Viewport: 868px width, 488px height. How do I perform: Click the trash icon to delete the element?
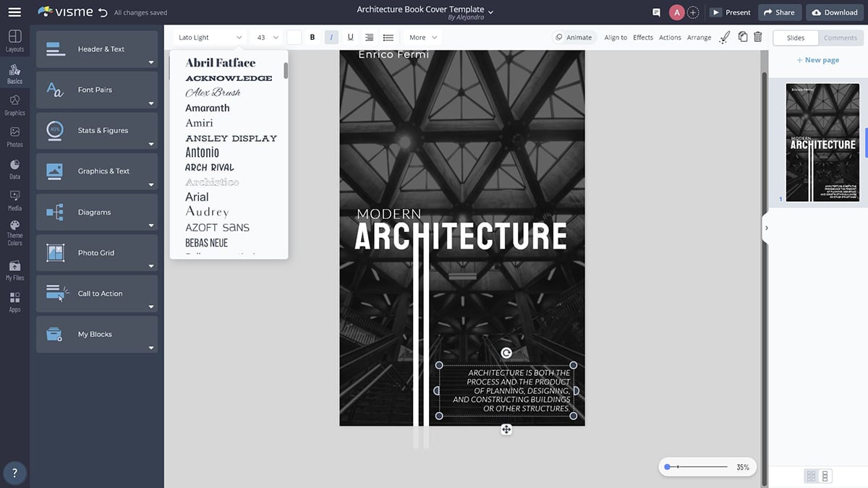point(758,37)
